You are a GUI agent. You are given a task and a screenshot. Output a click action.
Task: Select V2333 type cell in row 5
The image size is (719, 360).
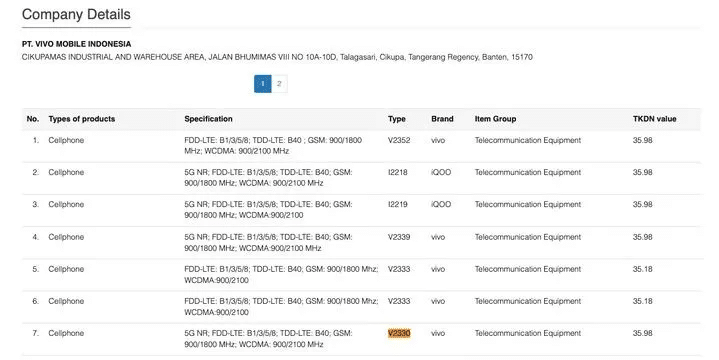(x=399, y=269)
